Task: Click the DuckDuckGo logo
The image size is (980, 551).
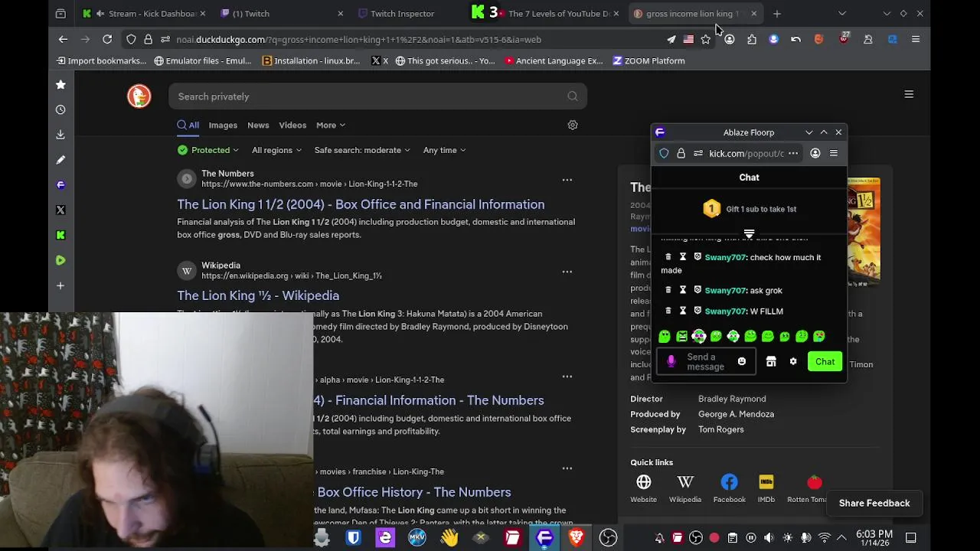Action: coord(139,96)
